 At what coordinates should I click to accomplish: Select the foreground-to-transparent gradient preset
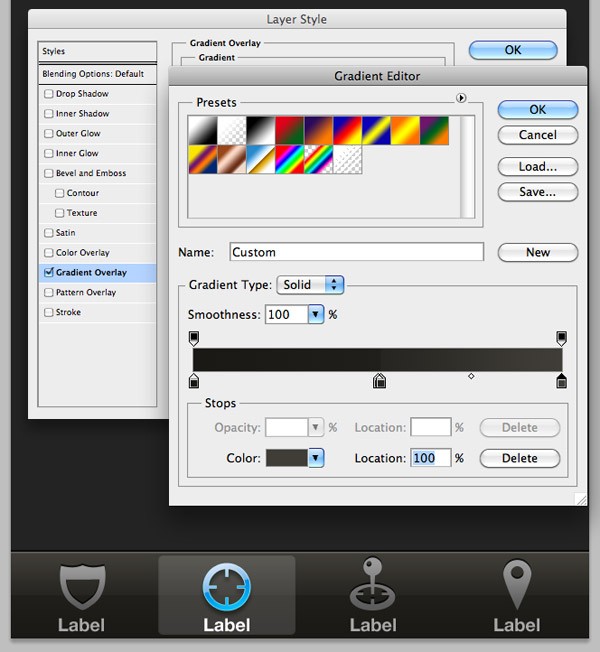pos(232,131)
